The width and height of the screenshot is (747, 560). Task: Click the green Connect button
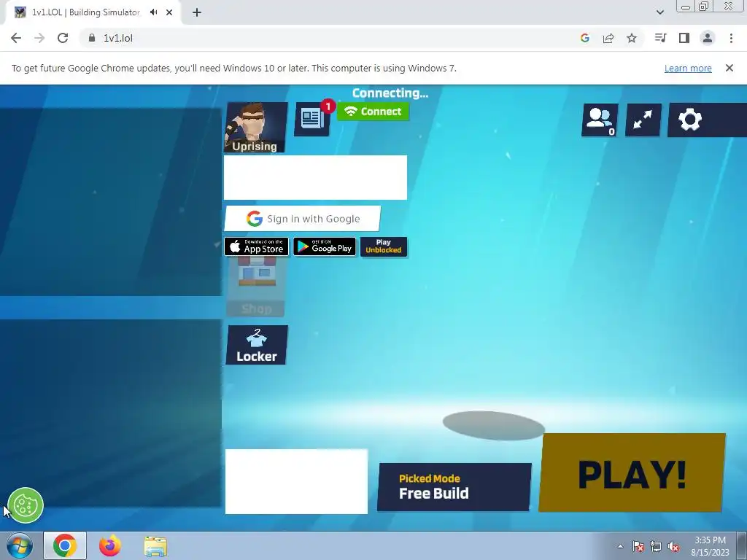[x=373, y=112]
